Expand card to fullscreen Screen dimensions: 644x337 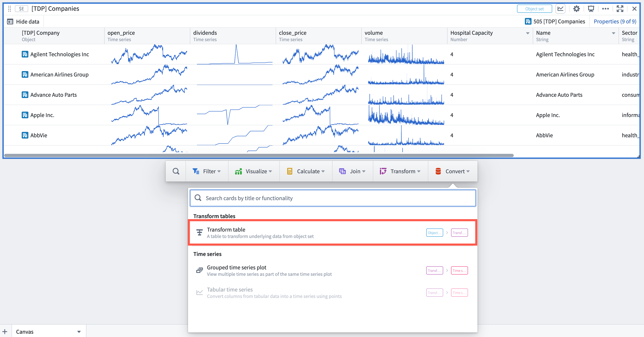620,9
